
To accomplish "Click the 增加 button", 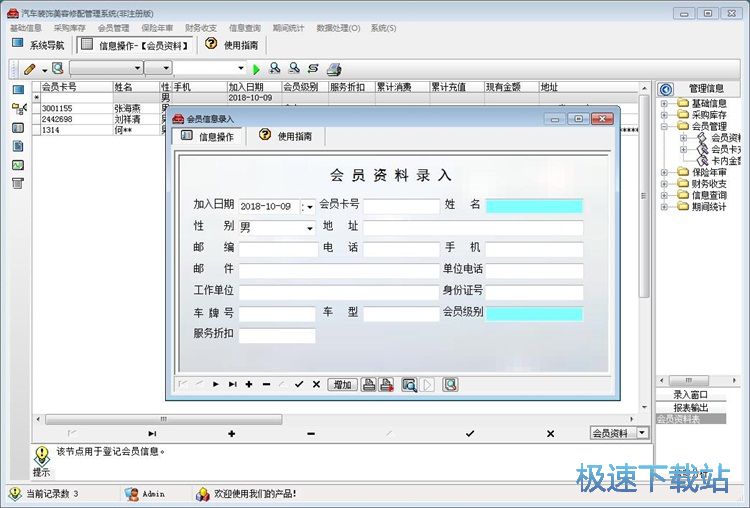I will [x=342, y=385].
